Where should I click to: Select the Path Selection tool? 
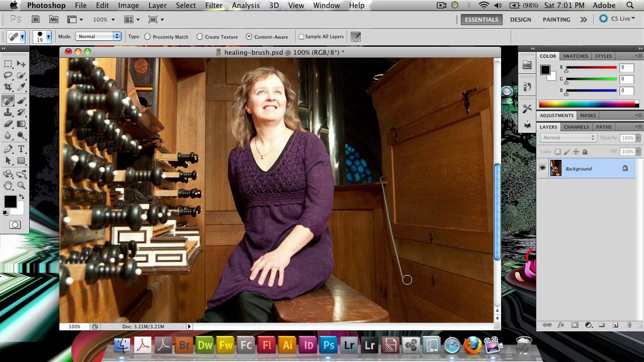[x=8, y=161]
